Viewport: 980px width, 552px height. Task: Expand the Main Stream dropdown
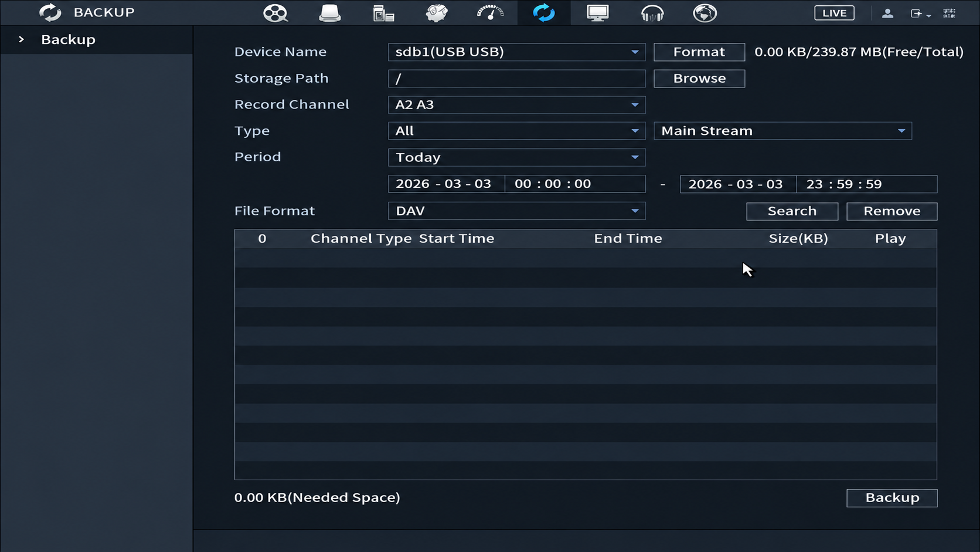[x=782, y=131]
